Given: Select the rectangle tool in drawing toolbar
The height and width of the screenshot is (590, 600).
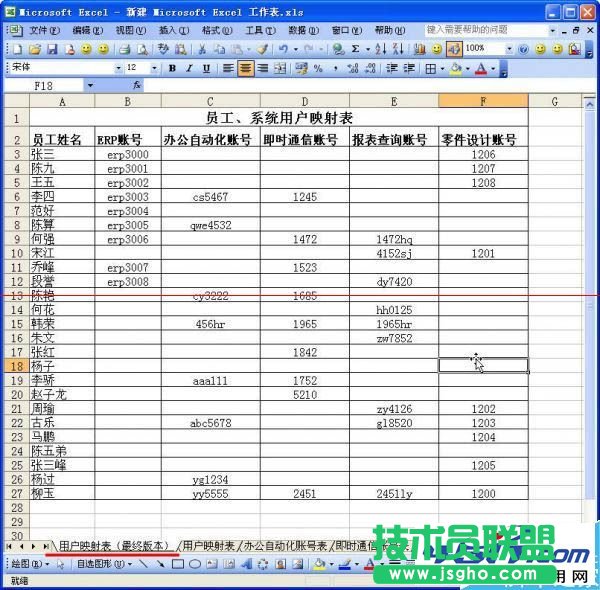Looking at the screenshot, I should coord(177,565).
